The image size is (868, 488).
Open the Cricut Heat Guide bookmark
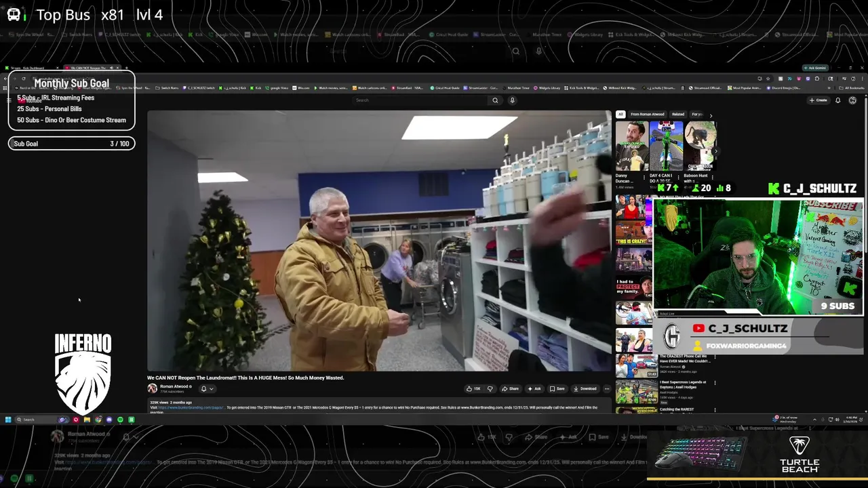pyautogui.click(x=444, y=88)
